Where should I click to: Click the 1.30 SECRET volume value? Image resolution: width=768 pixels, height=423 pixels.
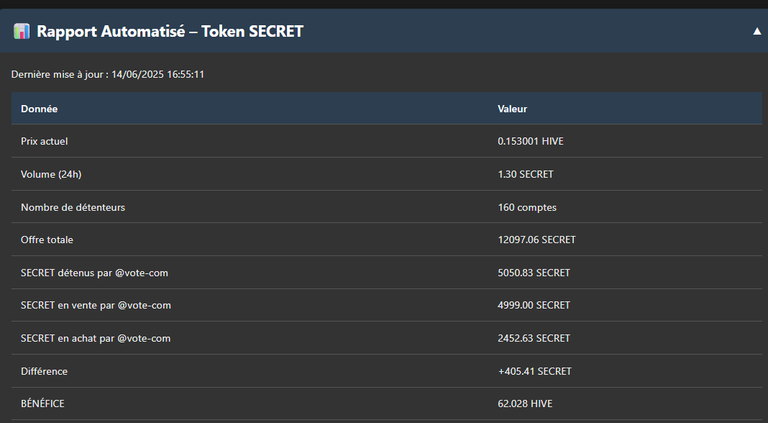[526, 174]
